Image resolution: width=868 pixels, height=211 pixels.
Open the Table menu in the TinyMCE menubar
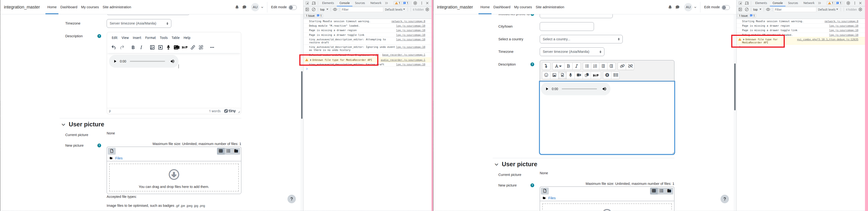pos(176,38)
